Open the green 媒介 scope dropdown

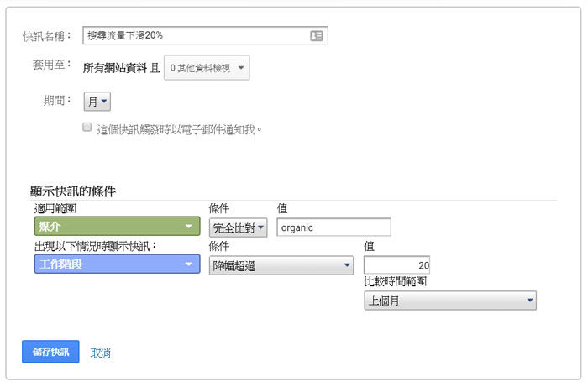click(x=117, y=227)
